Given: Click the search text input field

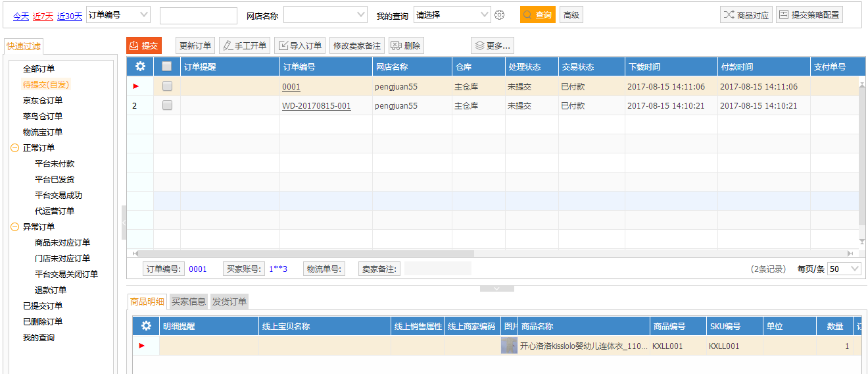Looking at the screenshot, I should (x=198, y=16).
